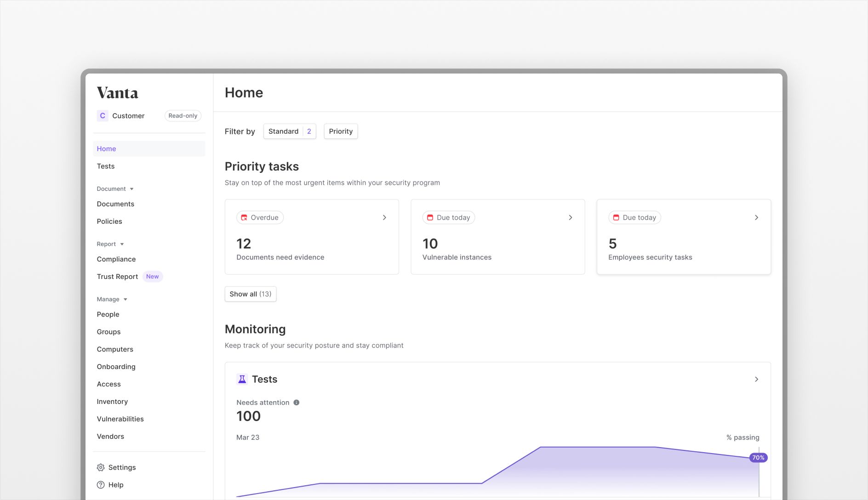Collapse the Manage section arrow
868x500 pixels.
click(x=125, y=299)
